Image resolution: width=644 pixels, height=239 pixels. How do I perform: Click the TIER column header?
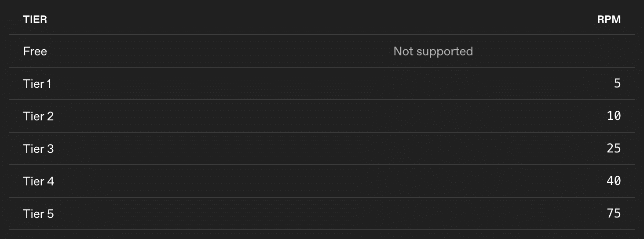tap(35, 19)
